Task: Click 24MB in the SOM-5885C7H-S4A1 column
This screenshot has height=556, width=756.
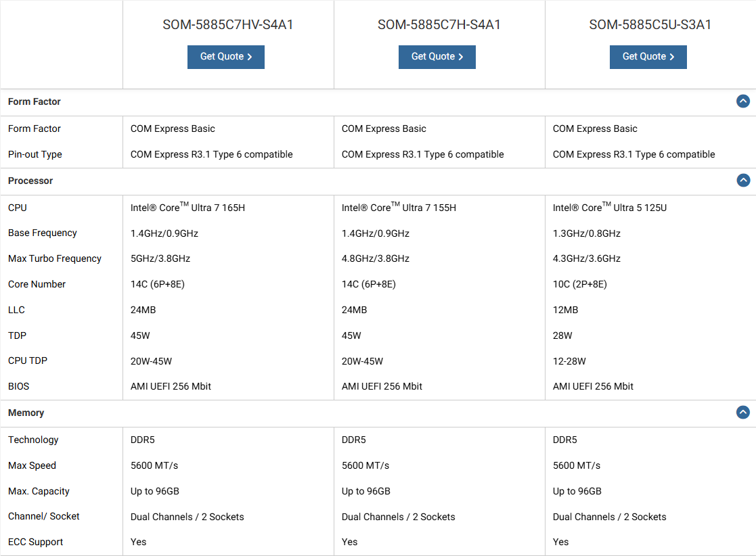Action: point(355,310)
